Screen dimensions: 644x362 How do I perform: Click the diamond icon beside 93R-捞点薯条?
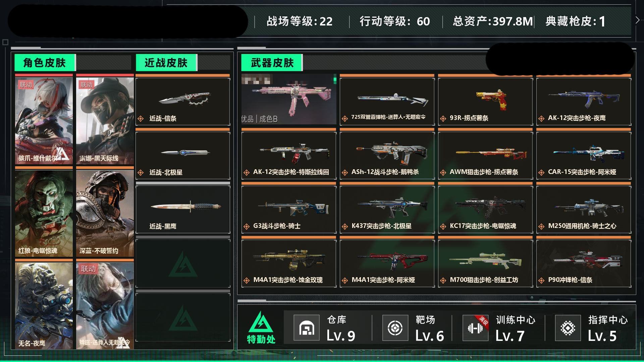pos(443,118)
